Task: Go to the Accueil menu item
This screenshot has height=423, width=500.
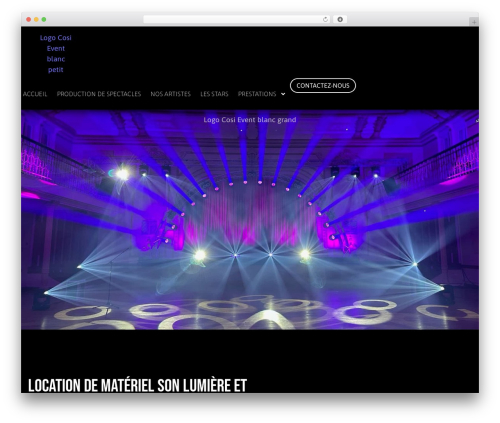Action: (35, 94)
